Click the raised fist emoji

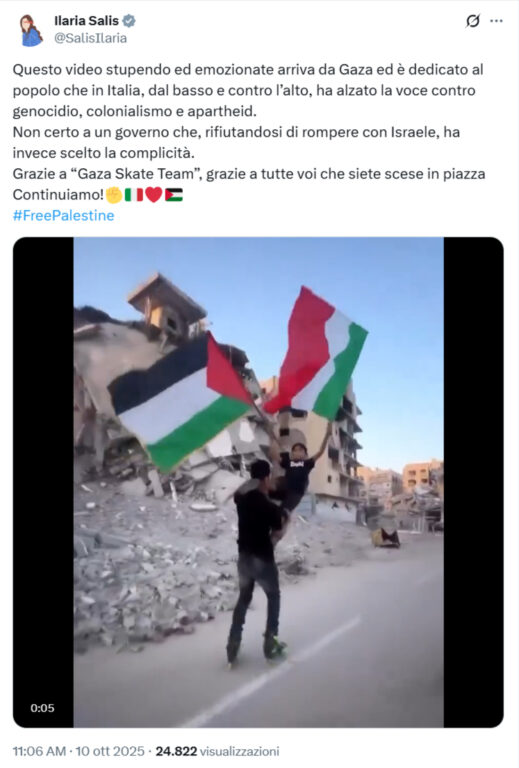tap(114, 195)
